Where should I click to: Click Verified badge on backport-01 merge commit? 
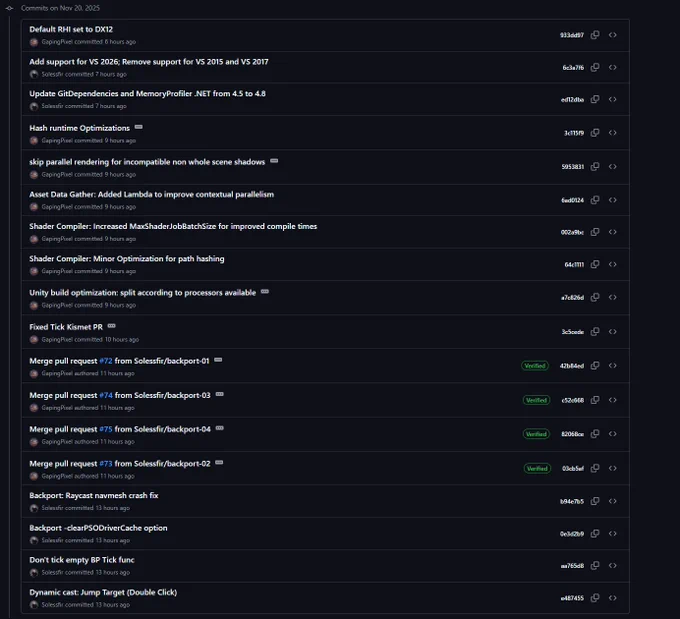click(x=535, y=366)
